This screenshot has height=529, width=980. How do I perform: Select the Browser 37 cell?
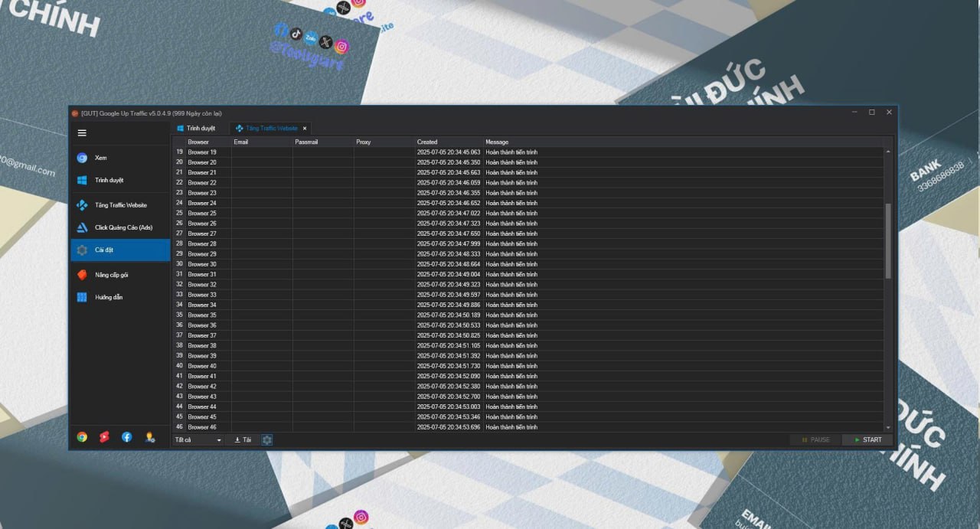click(208, 335)
